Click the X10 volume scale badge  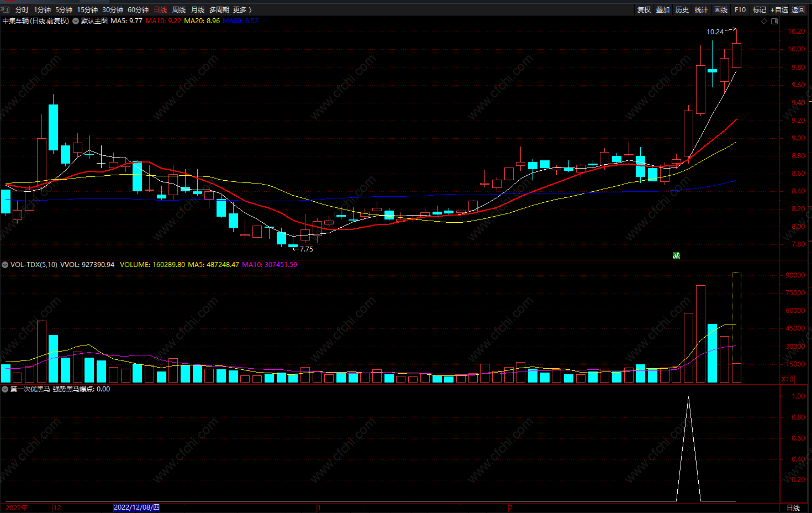[787, 379]
